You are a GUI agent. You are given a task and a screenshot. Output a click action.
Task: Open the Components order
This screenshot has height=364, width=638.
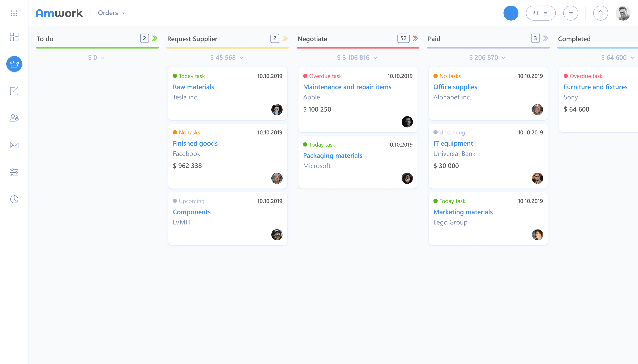(192, 212)
